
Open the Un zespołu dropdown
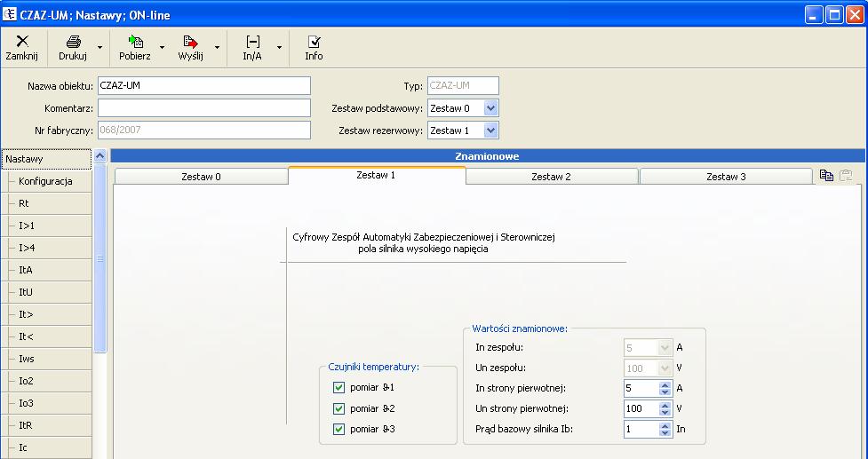tap(665, 368)
